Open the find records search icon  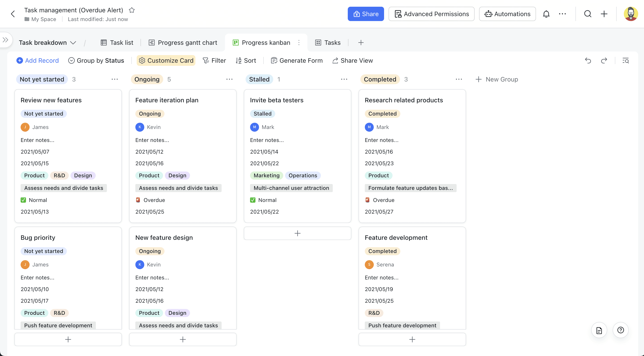(x=625, y=60)
